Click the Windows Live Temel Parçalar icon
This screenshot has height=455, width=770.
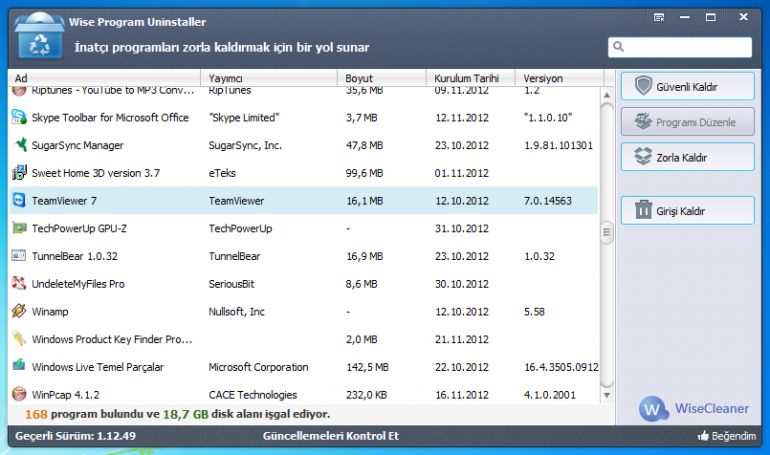coord(19,366)
